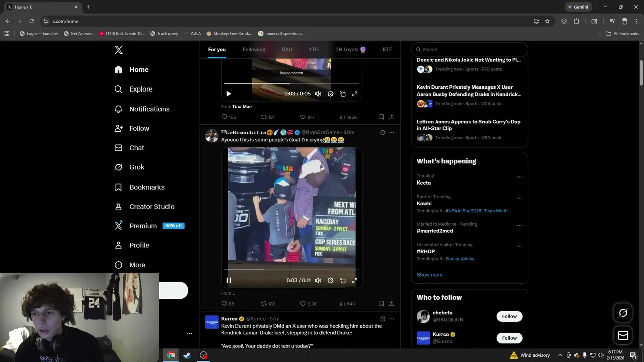644x362 pixels.
Task: Mute the Tina Mae video
Action: pyautogui.click(x=318, y=94)
